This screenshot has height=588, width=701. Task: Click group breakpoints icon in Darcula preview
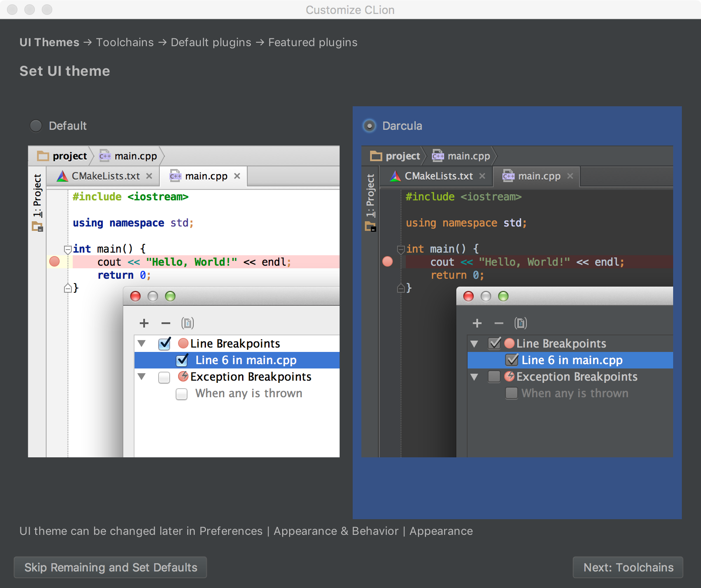pyautogui.click(x=521, y=323)
